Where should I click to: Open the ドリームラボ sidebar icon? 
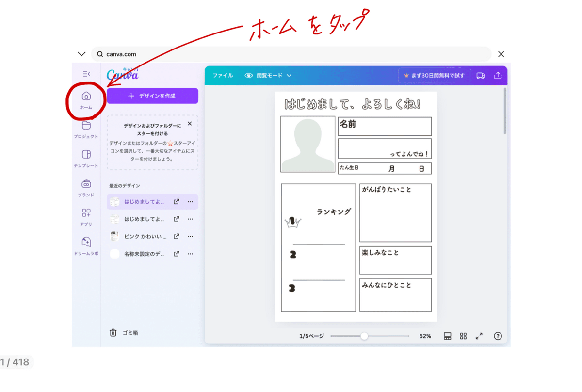click(x=86, y=245)
